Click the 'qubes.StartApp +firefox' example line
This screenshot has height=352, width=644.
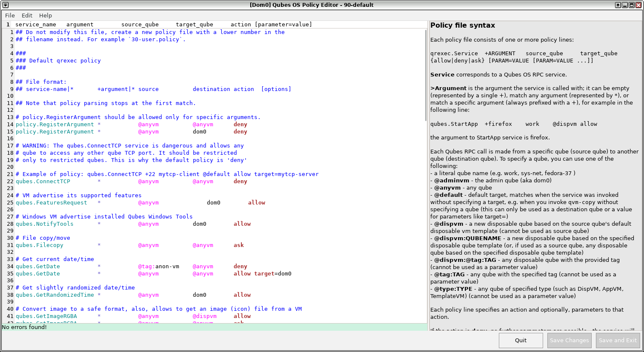coord(514,124)
